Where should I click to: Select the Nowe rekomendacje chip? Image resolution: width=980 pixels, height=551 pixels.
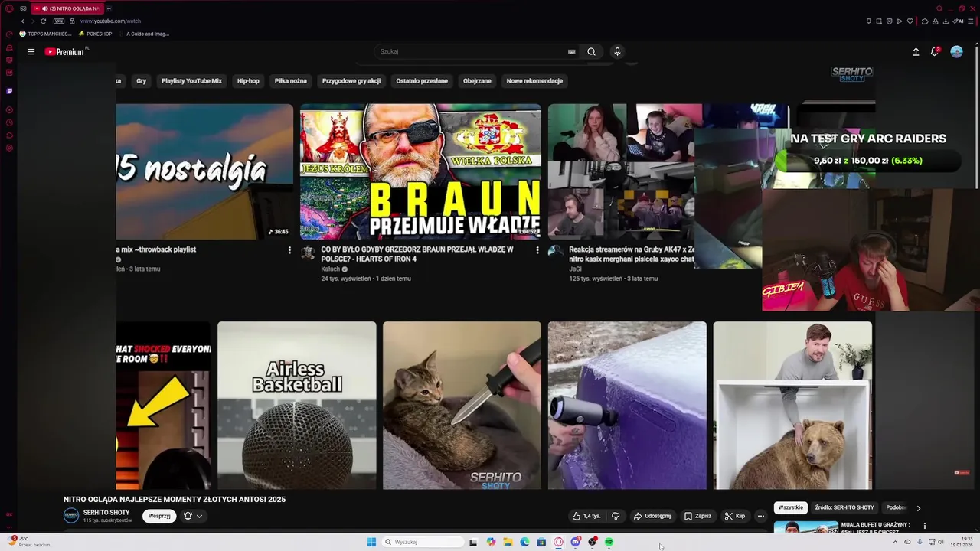(x=534, y=81)
